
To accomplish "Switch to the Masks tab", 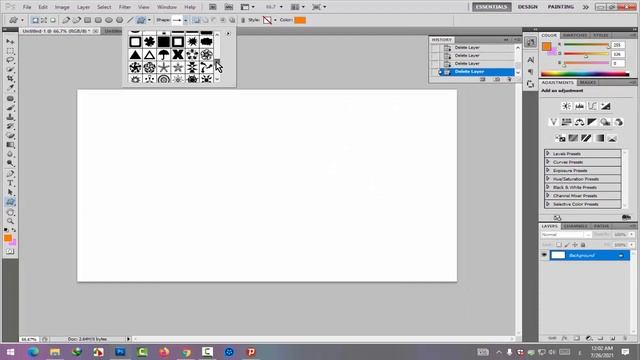I will [588, 82].
